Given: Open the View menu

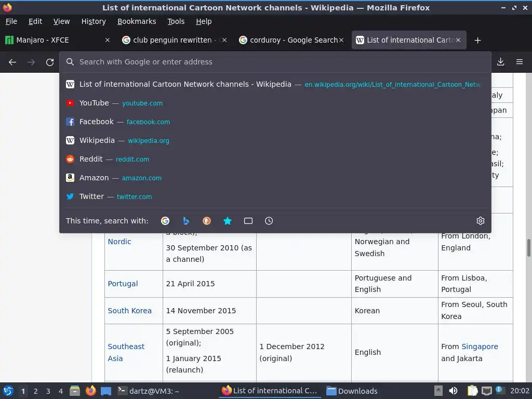Looking at the screenshot, I should (61, 21).
